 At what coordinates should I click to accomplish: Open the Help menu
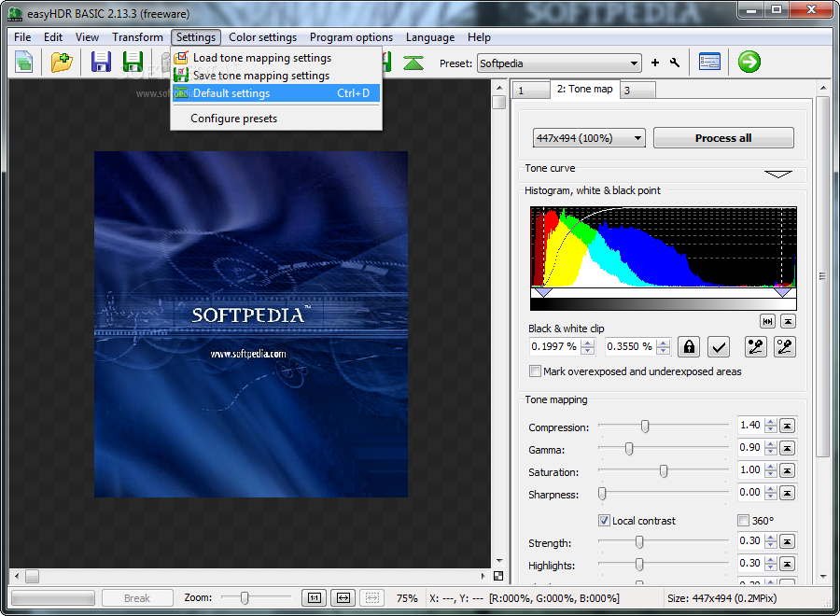479,37
